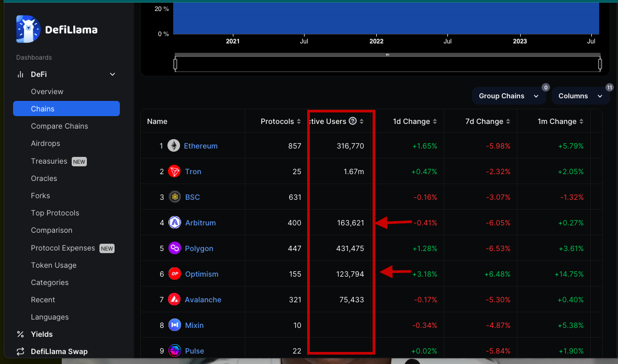Open the Avalanche chain link

pyautogui.click(x=203, y=300)
